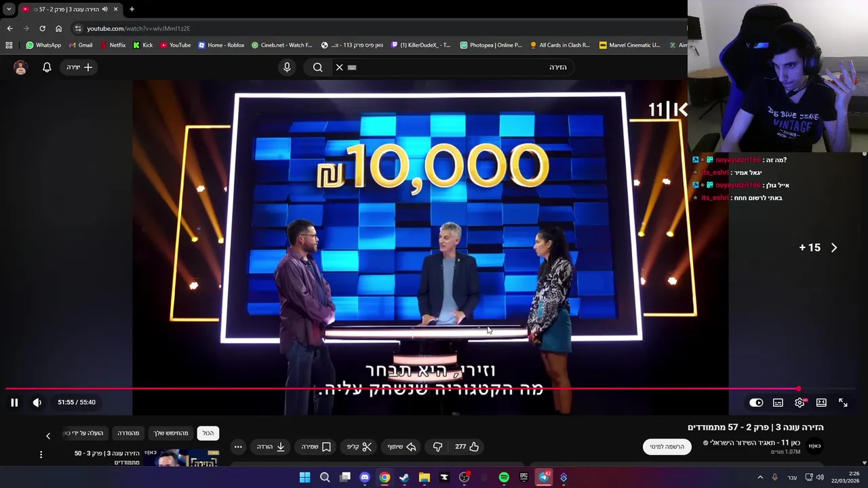The width and height of the screenshot is (868, 488).
Task: Click the progress bar scrubber knob
Action: 799,389
